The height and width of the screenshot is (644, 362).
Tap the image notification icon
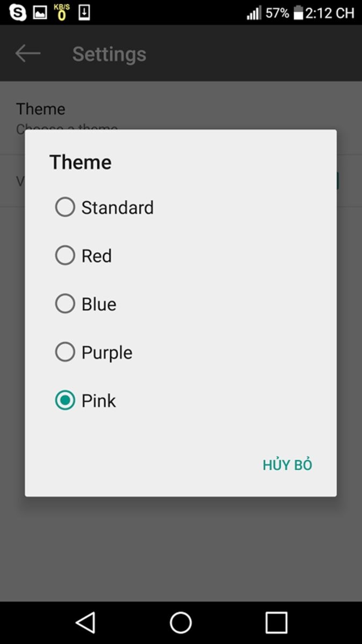click(x=40, y=12)
